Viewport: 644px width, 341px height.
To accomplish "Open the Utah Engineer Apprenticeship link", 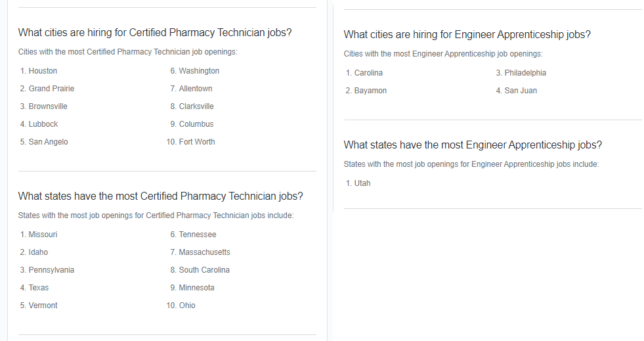I will [x=362, y=183].
